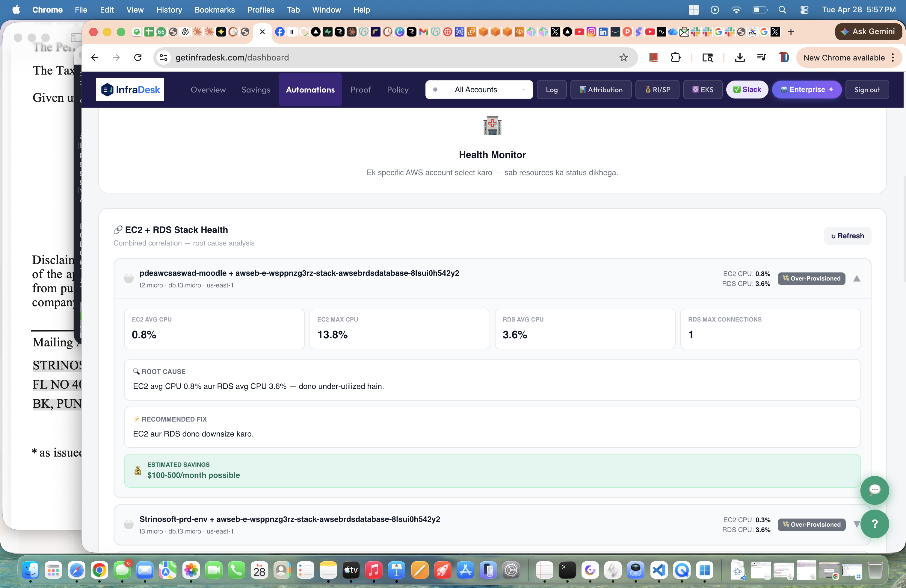
Task: Open the site information icon in address bar
Action: tap(164, 57)
